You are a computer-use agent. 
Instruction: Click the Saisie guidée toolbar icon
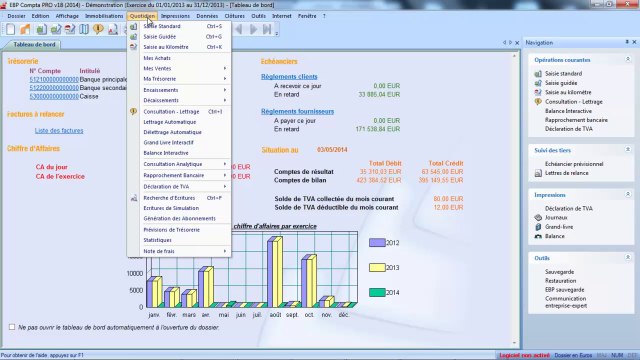click(56, 29)
